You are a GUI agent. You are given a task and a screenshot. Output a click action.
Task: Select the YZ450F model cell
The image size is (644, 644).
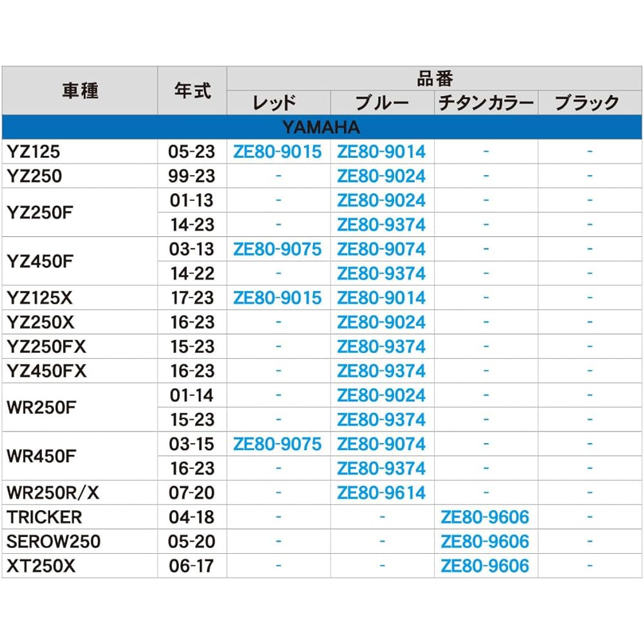pos(80,261)
